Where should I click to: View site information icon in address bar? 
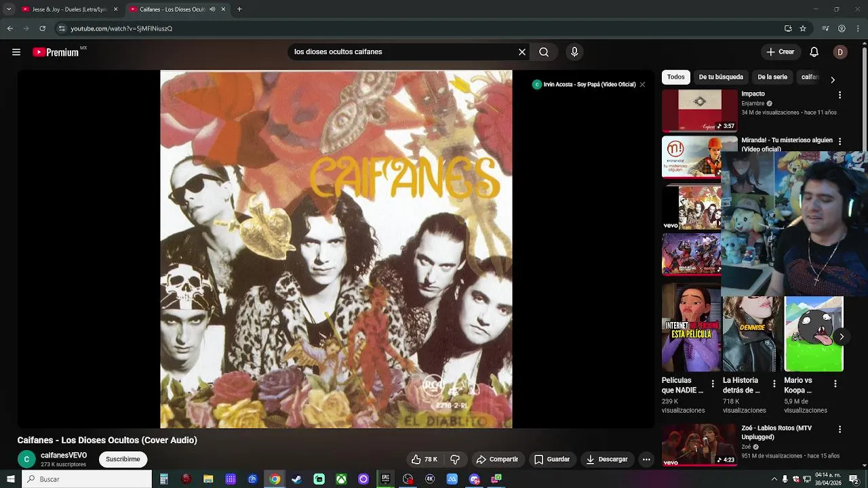click(62, 28)
